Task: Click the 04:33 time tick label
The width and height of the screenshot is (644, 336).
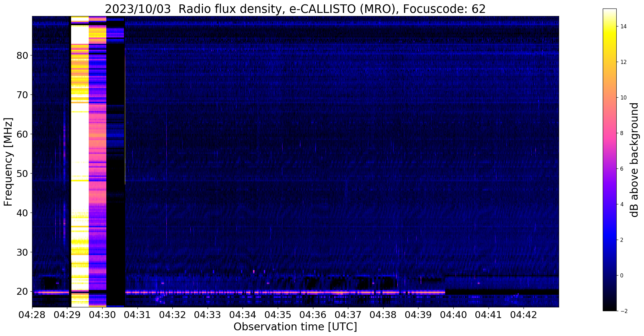Action: click(x=208, y=315)
